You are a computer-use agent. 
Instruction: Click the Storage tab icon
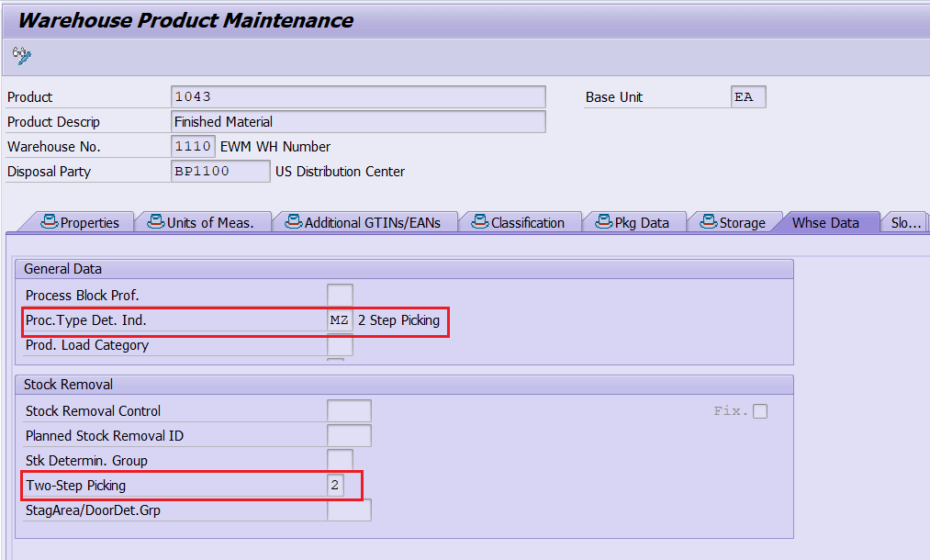pos(709,222)
